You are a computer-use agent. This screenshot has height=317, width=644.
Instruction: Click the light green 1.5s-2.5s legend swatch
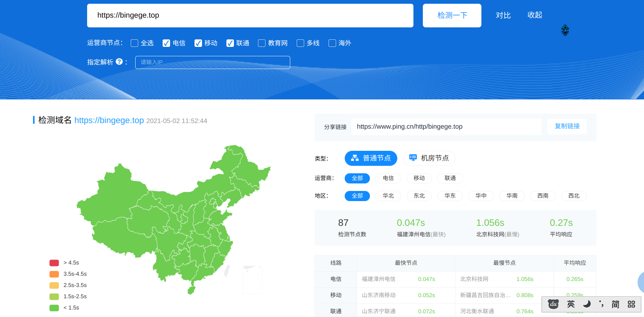pos(54,296)
